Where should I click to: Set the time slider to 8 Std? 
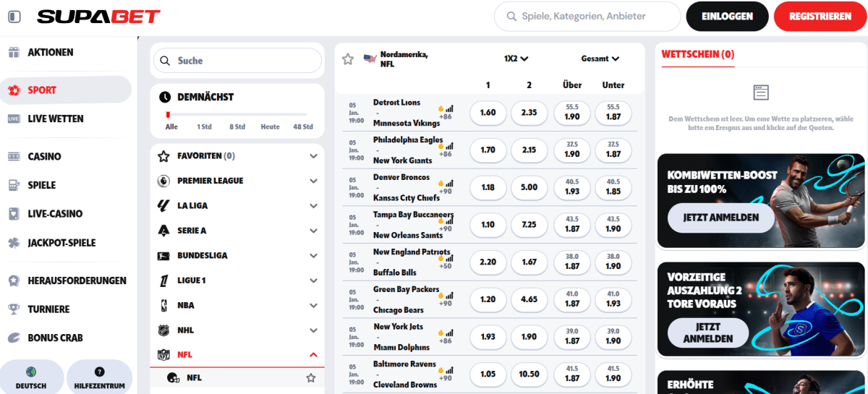(237, 127)
